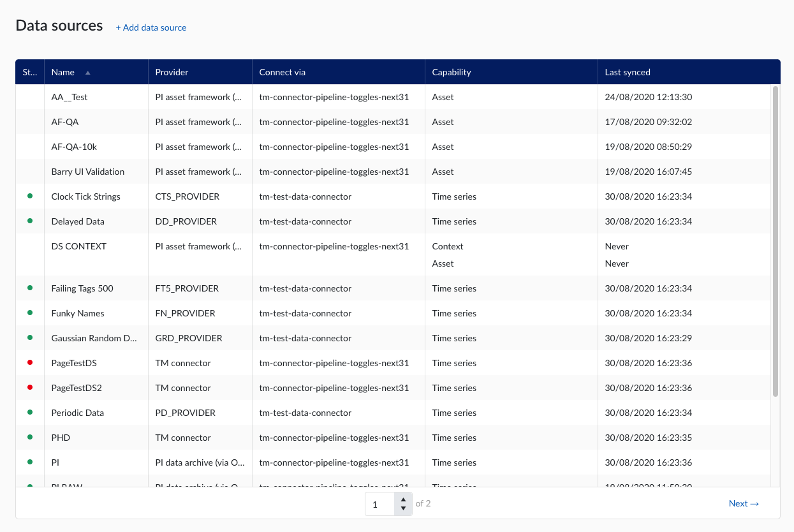The image size is (794, 532).
Task: Click the red status dot for PageTestDS2
Action: point(30,387)
